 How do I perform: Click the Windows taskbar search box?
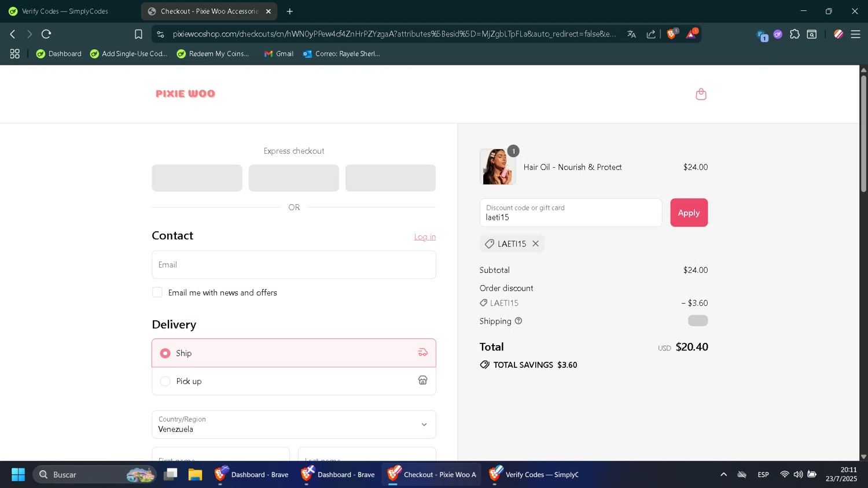[x=94, y=475]
